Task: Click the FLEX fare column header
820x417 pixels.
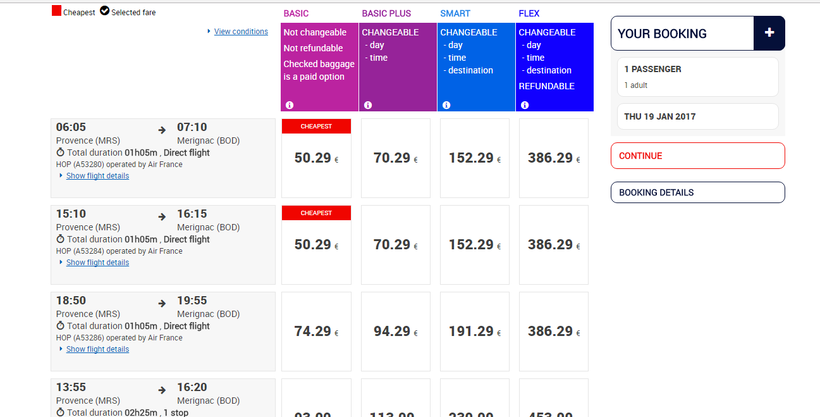Action: point(529,13)
